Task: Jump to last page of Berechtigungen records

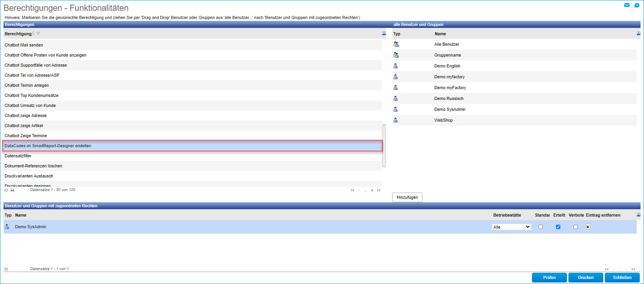Action: 379,190
